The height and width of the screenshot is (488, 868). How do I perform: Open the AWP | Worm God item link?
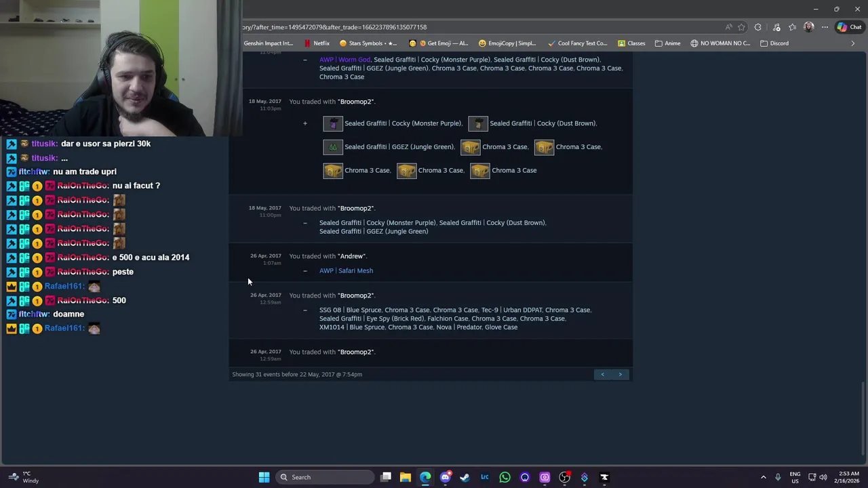(344, 60)
